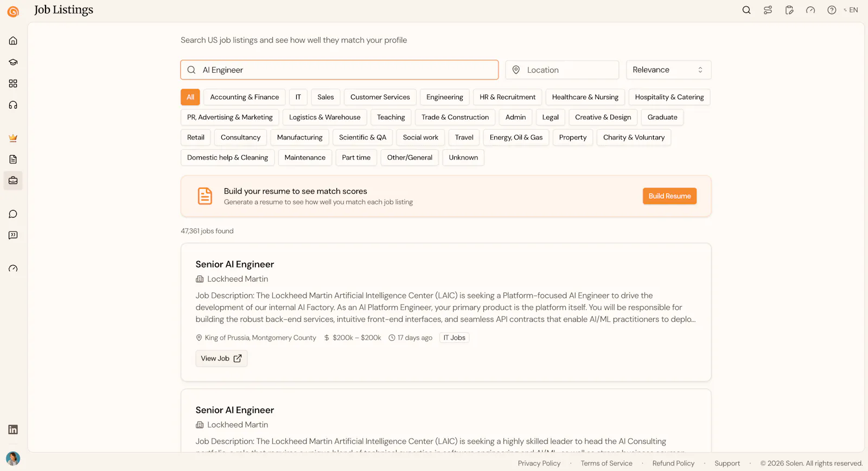Image resolution: width=868 pixels, height=471 pixels.
Task: Filter by HR & Recruitment
Action: (x=507, y=97)
